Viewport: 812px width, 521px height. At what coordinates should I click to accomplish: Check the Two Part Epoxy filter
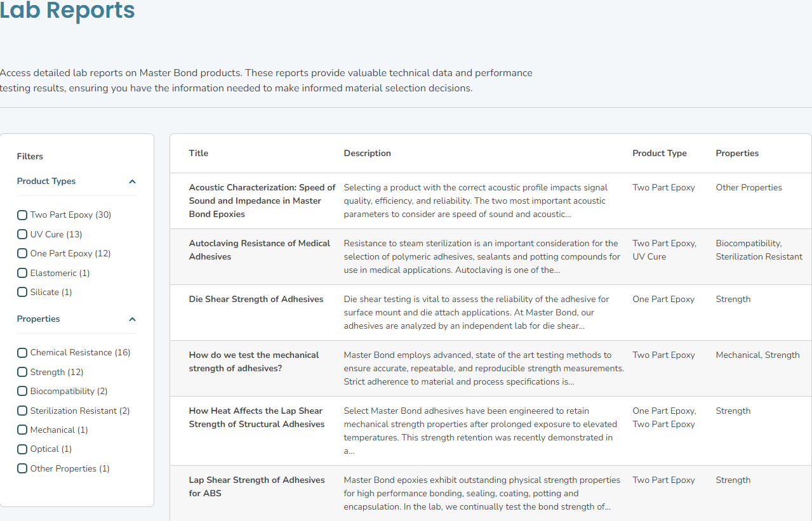22,215
